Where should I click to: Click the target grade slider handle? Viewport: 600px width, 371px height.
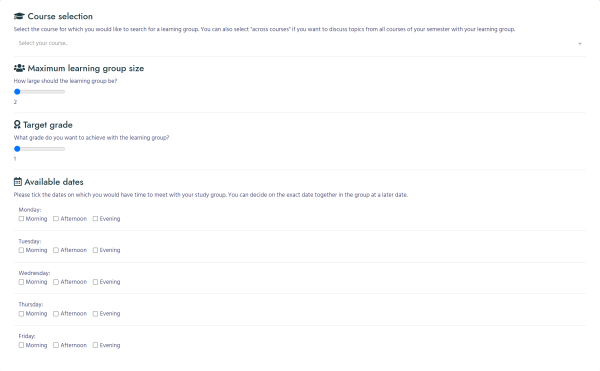click(17, 149)
